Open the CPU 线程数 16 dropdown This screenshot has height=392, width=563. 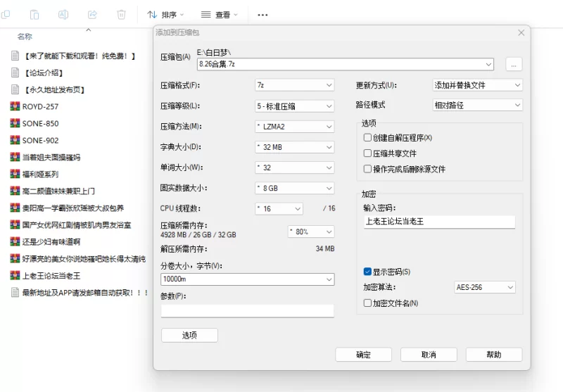279,208
